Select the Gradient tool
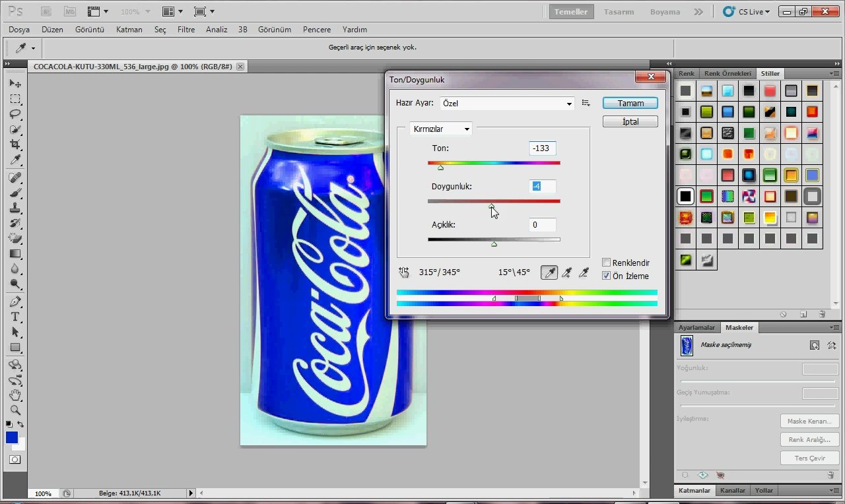Screen dimensions: 845x504 click(15, 254)
